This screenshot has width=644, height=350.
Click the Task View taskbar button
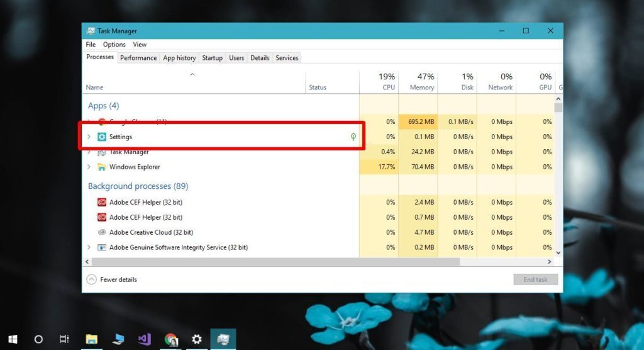click(x=64, y=339)
